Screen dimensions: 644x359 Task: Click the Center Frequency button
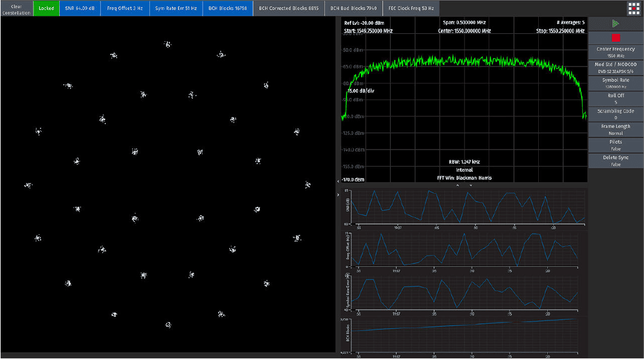616,52
